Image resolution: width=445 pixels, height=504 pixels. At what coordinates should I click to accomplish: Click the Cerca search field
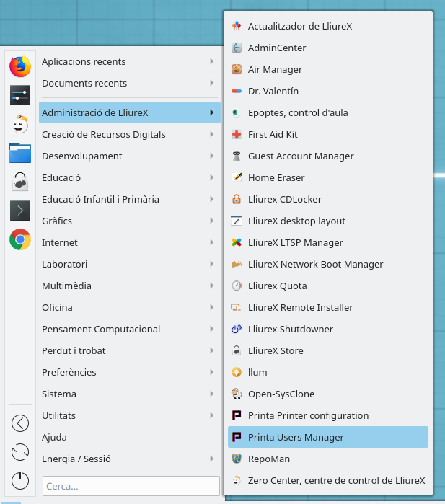click(x=131, y=486)
